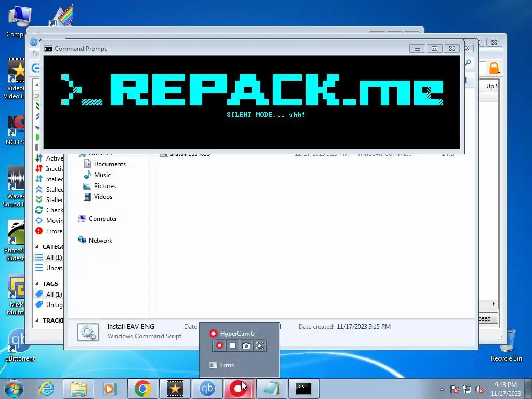This screenshot has height=399, width=532.
Task: Open the Windows Start menu
Action: point(14,389)
